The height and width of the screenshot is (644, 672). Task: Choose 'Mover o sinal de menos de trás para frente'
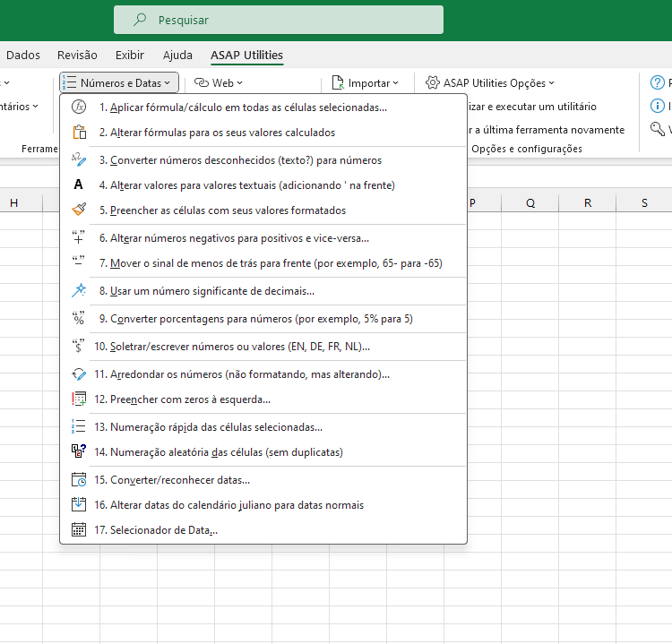click(263, 263)
